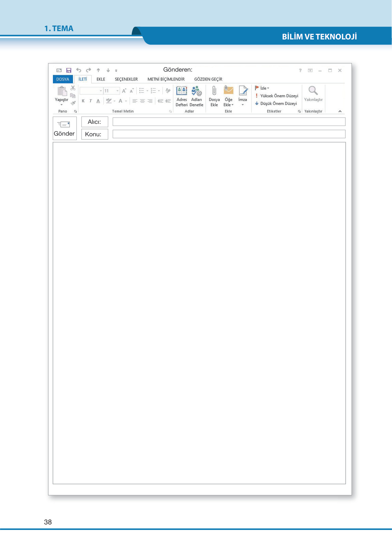Viewport: 392px width, 559px height.
Task: Toggle Yüksek Önem Düzeyi high importance
Action: click(277, 96)
